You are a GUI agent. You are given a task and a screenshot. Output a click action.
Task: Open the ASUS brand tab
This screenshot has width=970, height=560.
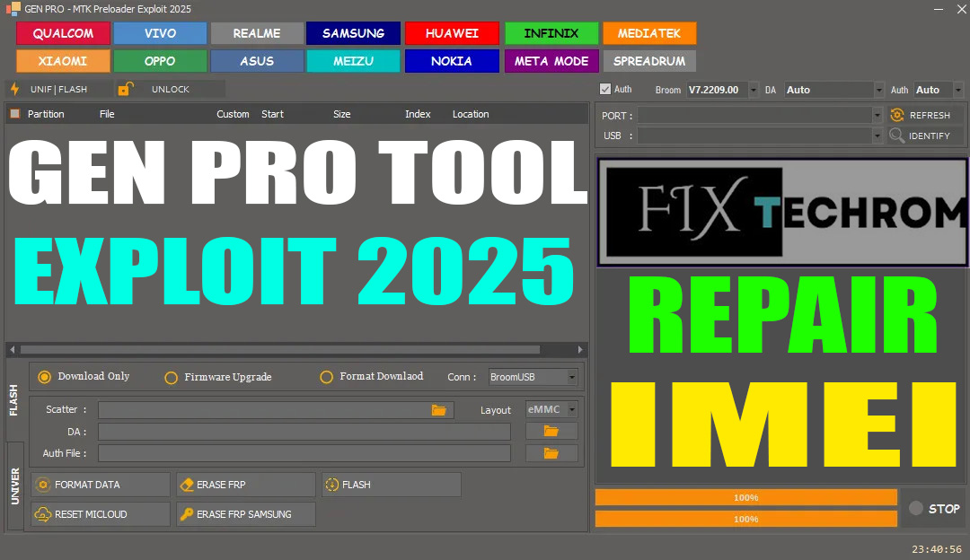[x=257, y=61]
